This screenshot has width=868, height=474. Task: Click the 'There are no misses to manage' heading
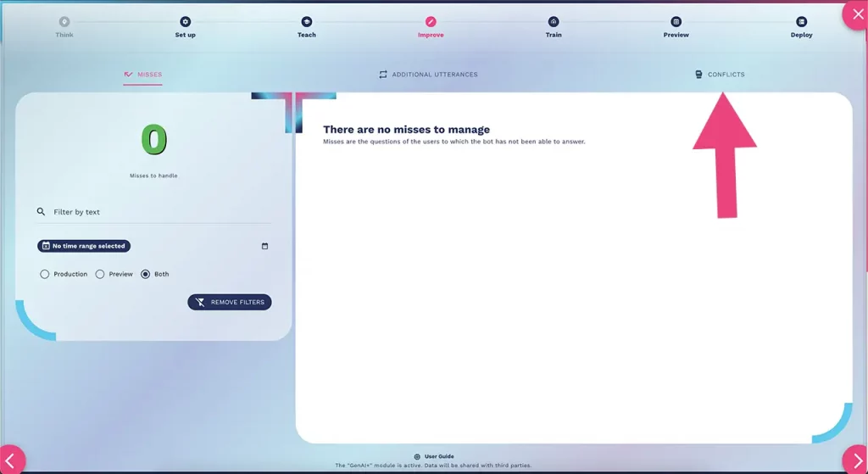tap(406, 130)
